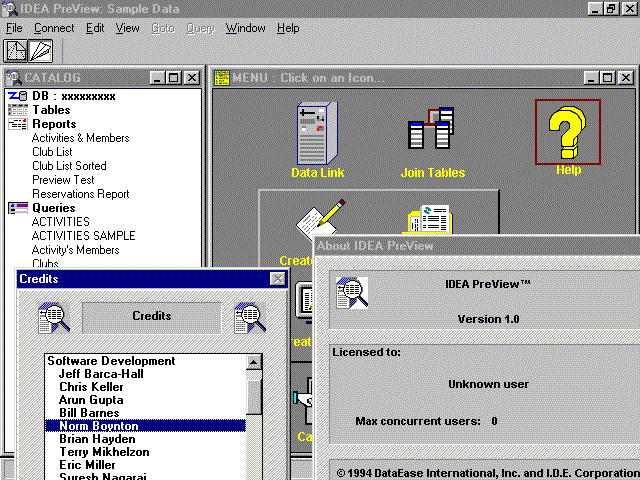Select Brian Hayden in Credits list
This screenshot has height=480, width=640.
(x=97, y=439)
